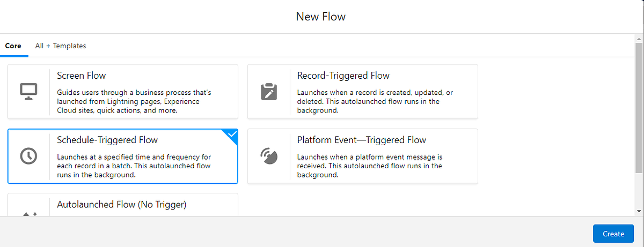Image resolution: width=644 pixels, height=247 pixels.
Task: Click the Schedule-Triggered Flow clock icon
Action: (x=28, y=156)
